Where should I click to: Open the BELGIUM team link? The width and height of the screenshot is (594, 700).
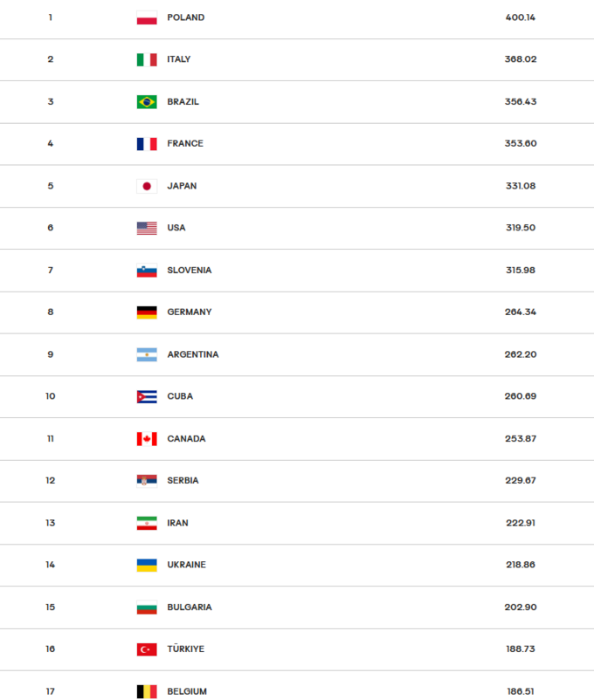(187, 691)
